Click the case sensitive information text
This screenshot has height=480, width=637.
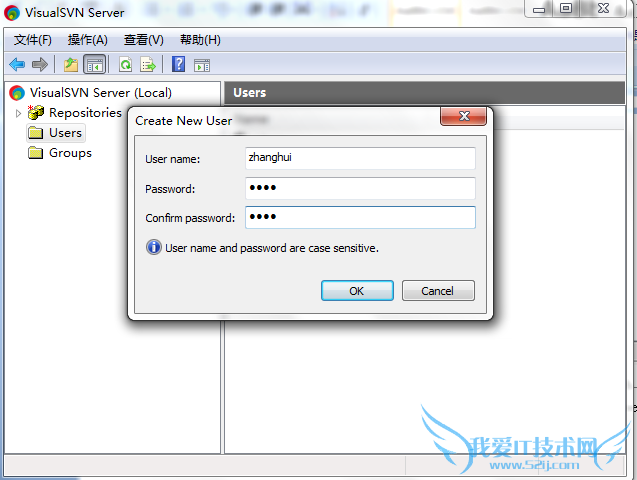pyautogui.click(x=272, y=248)
